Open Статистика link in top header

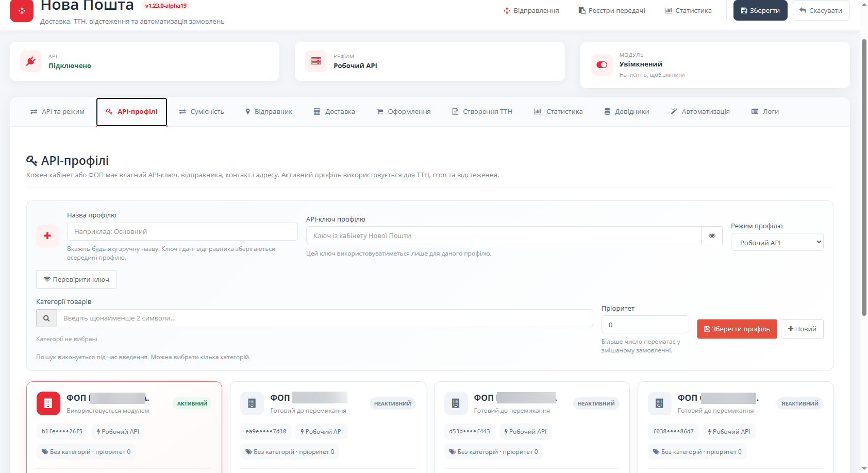tap(688, 10)
